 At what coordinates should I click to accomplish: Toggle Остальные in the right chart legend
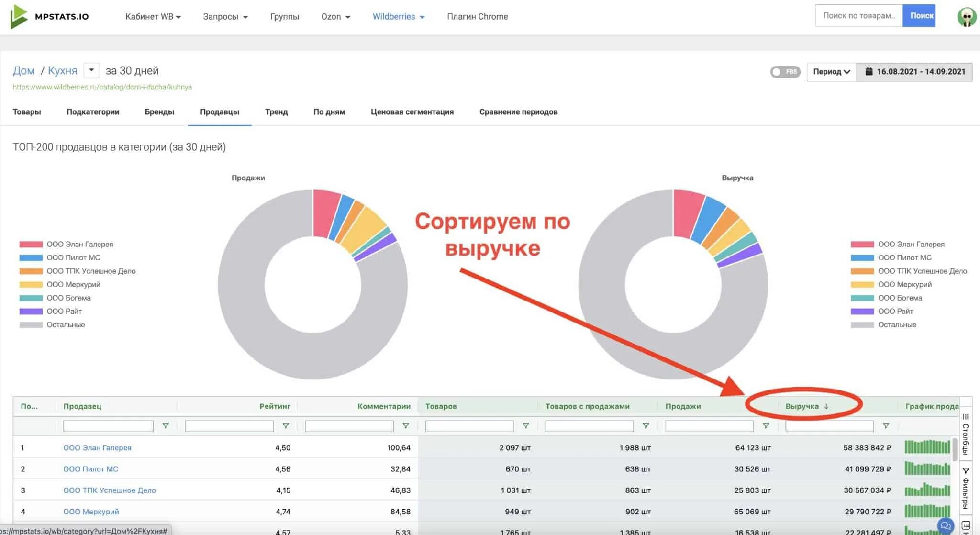tap(897, 324)
